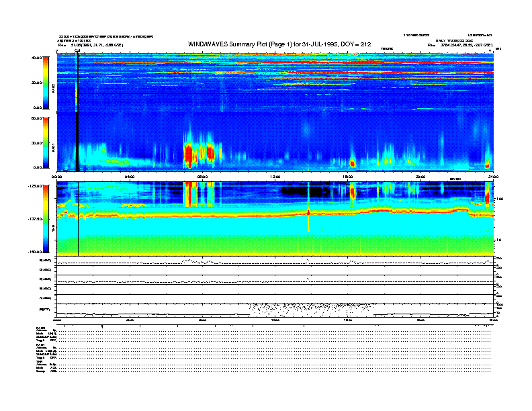Click the 10 frequency tick right of TNR
The height and width of the screenshot is (411, 532).
(499, 240)
